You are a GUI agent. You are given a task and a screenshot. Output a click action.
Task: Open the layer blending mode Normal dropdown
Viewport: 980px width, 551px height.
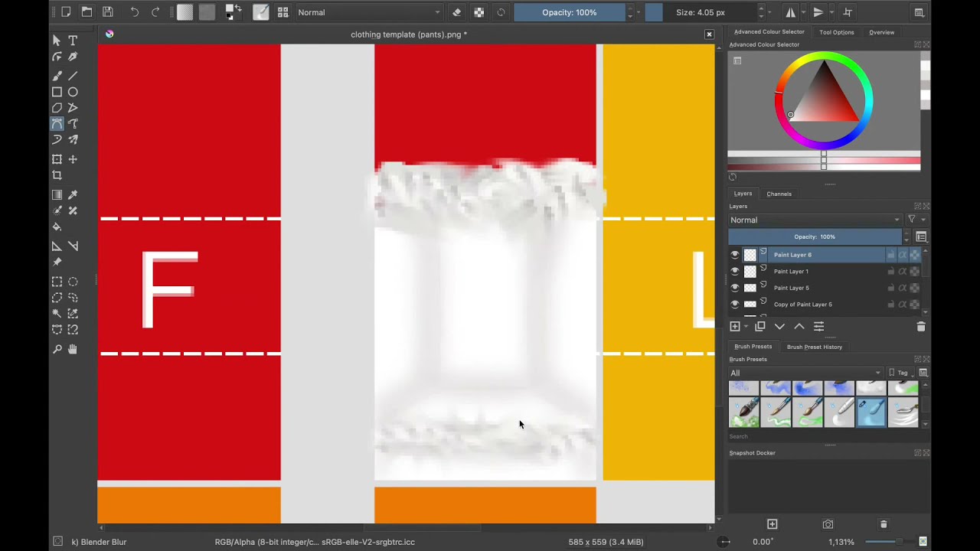pos(815,220)
